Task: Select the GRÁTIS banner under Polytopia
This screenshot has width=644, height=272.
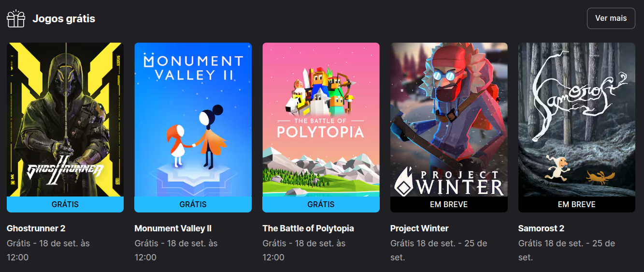Action: tap(321, 204)
